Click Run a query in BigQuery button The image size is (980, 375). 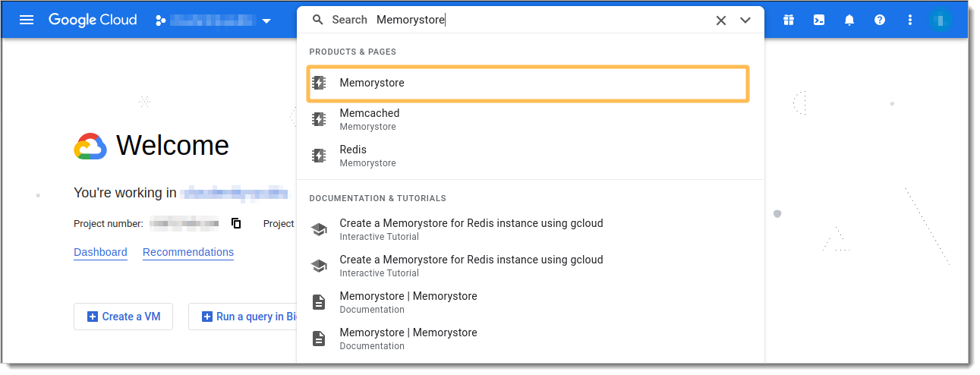click(x=243, y=317)
